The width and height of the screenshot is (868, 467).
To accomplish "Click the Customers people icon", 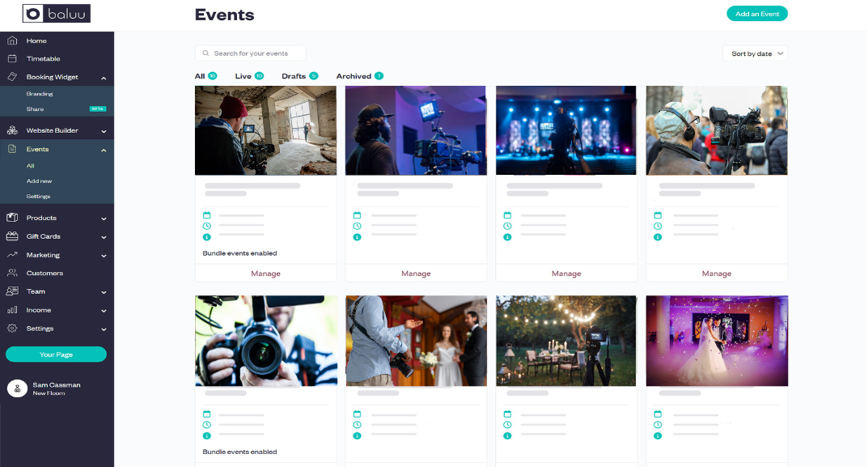I will (12, 273).
